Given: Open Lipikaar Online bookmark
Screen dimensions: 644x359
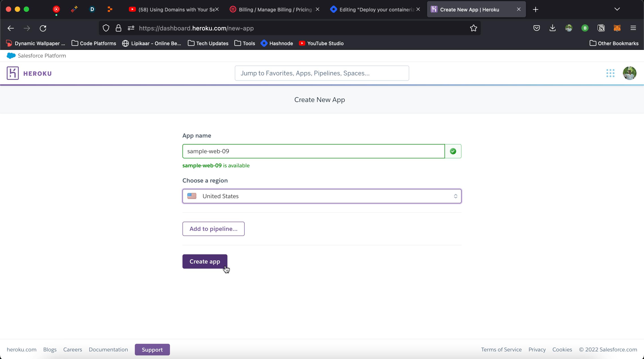Looking at the screenshot, I should tap(152, 43).
